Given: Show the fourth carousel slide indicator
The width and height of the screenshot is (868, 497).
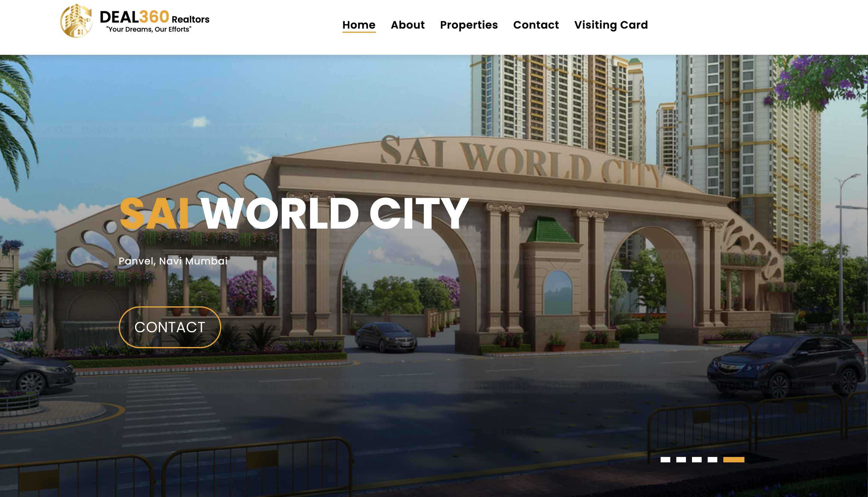Looking at the screenshot, I should pyautogui.click(x=712, y=459).
